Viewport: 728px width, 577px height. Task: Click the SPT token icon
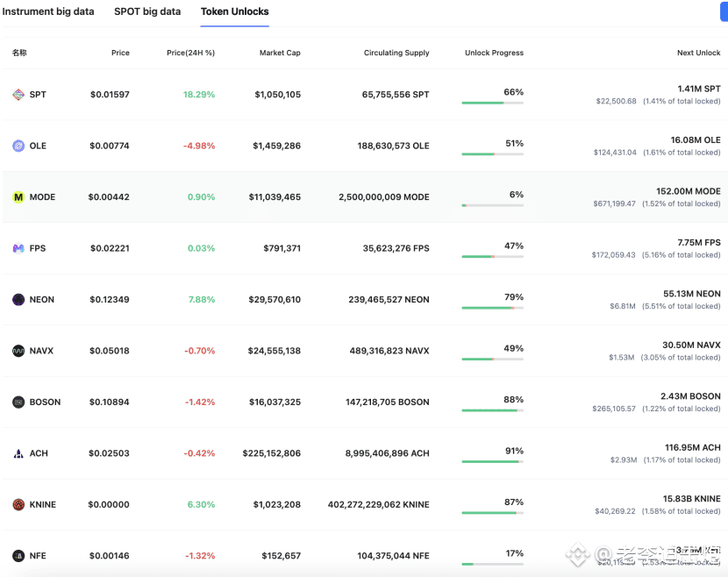pos(18,95)
